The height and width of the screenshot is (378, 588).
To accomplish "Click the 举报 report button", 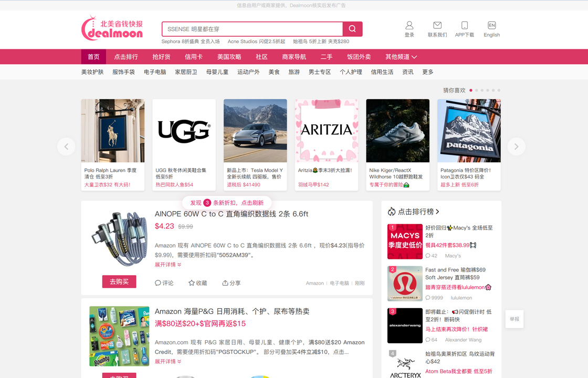I will pos(514,319).
